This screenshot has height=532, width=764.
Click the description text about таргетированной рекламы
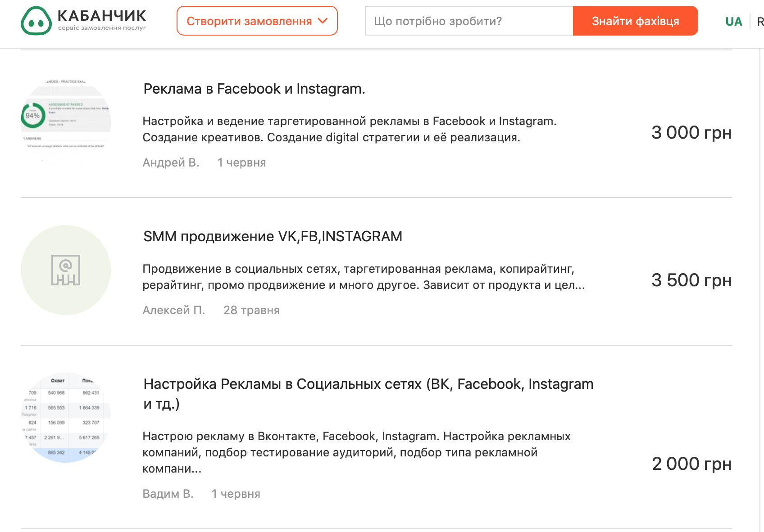click(x=349, y=129)
